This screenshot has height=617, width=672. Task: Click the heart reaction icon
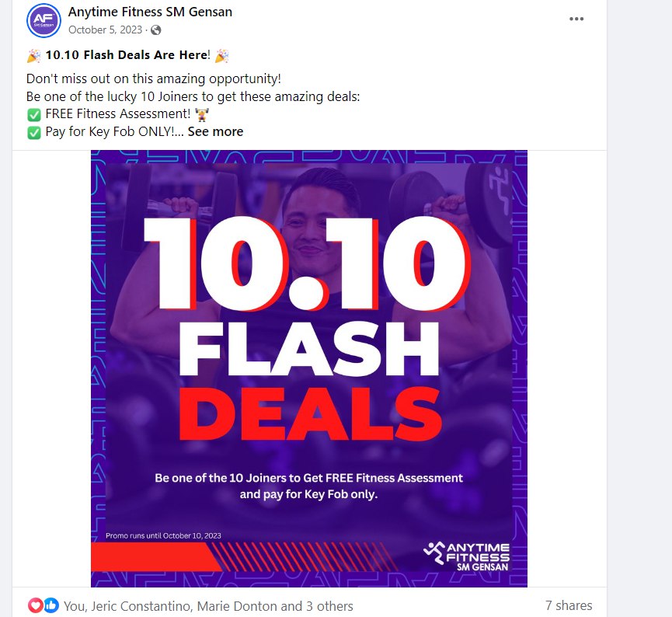click(x=36, y=605)
